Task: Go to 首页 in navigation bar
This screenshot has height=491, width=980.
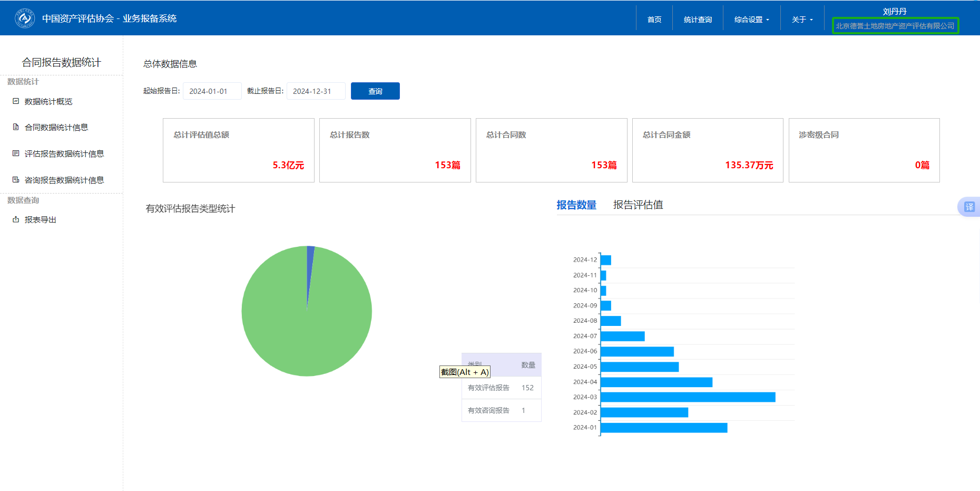Action: point(654,20)
